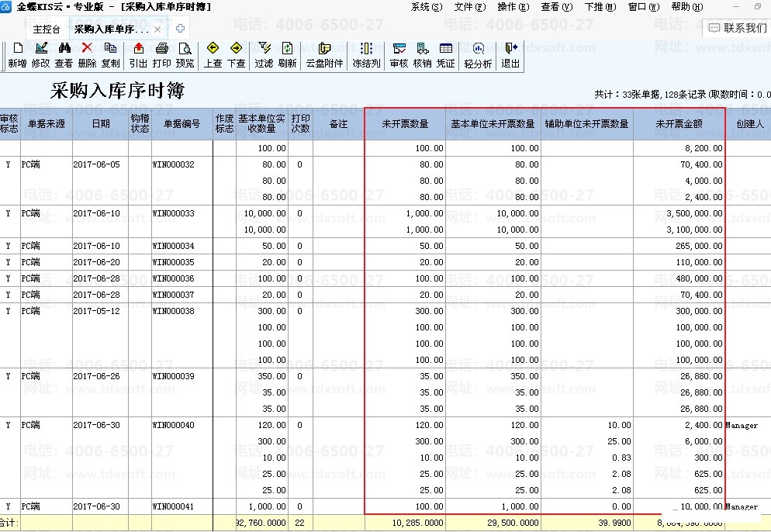Click the 3,500,000.00 amount cell
771x532 pixels.
tap(694, 213)
